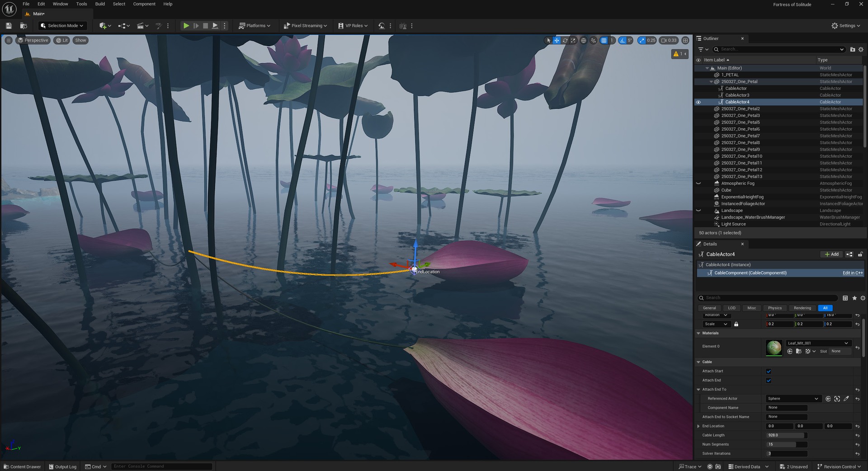Open the Selection Mode dropdown
The image size is (868, 471).
(x=62, y=26)
